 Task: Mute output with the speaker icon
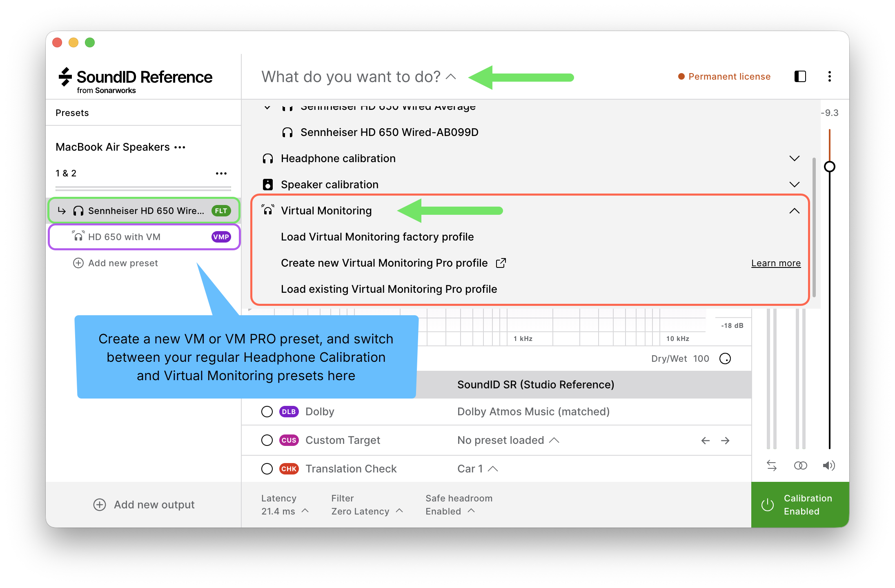coord(829,465)
